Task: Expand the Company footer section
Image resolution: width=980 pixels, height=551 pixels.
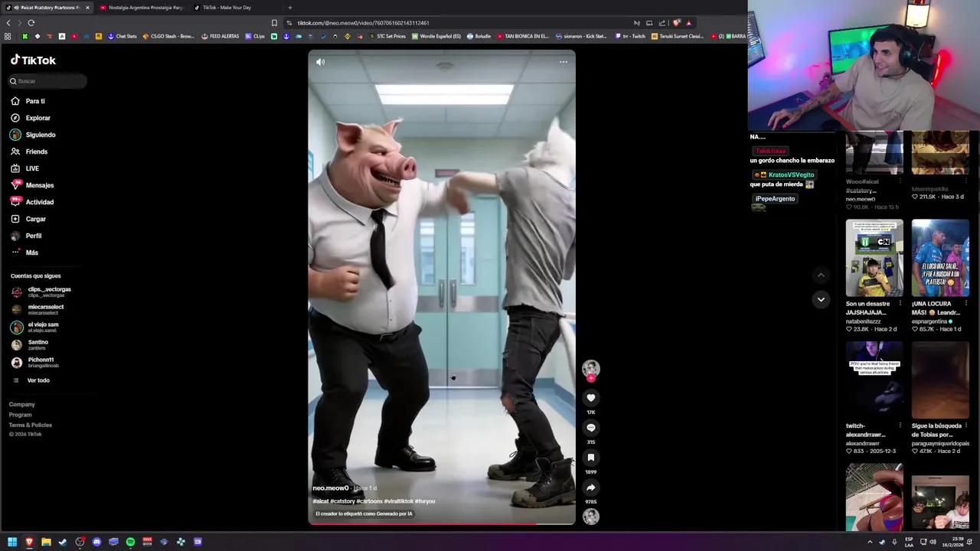Action: pos(21,404)
